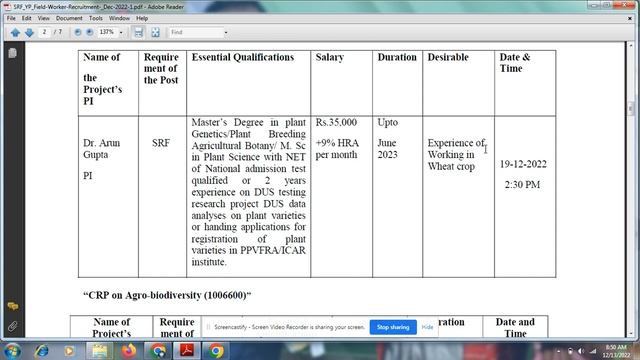This screenshot has height=360, width=640.
Task: Open second Chrome icon in taskbar
Action: [216, 351]
